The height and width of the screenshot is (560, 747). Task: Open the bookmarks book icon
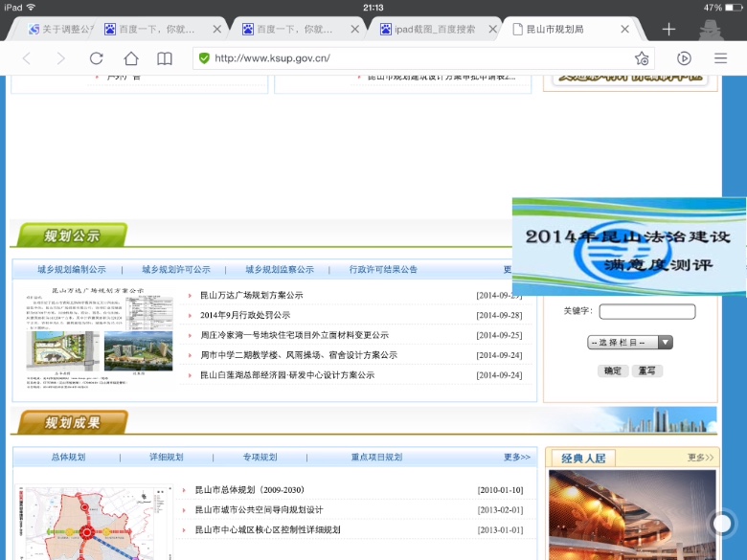coord(165,58)
